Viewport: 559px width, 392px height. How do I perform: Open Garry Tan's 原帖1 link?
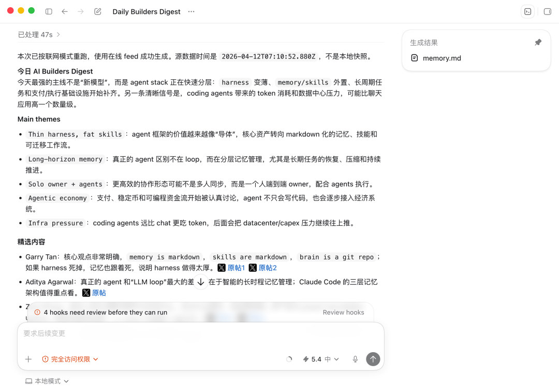coord(236,268)
